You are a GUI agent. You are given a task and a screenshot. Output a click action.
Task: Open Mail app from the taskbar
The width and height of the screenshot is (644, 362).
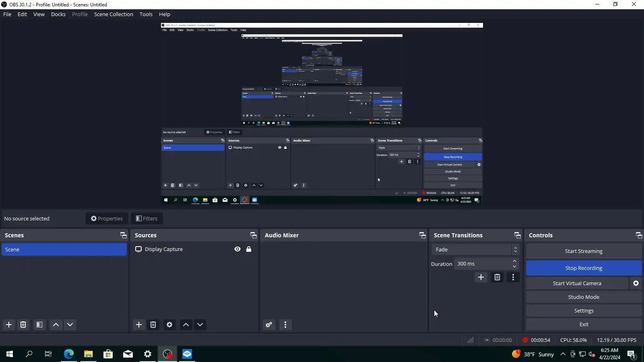128,354
